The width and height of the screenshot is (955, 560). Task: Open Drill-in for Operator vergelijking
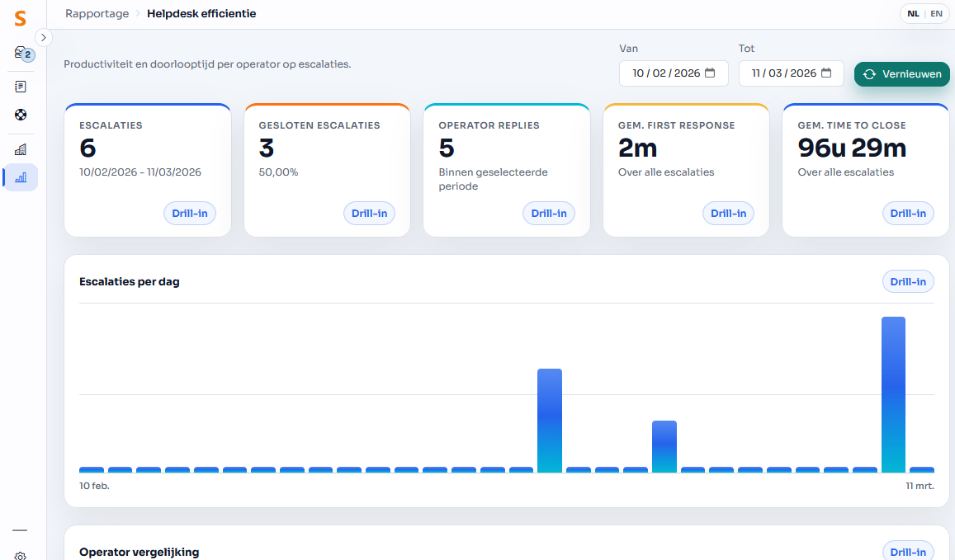[908, 552]
